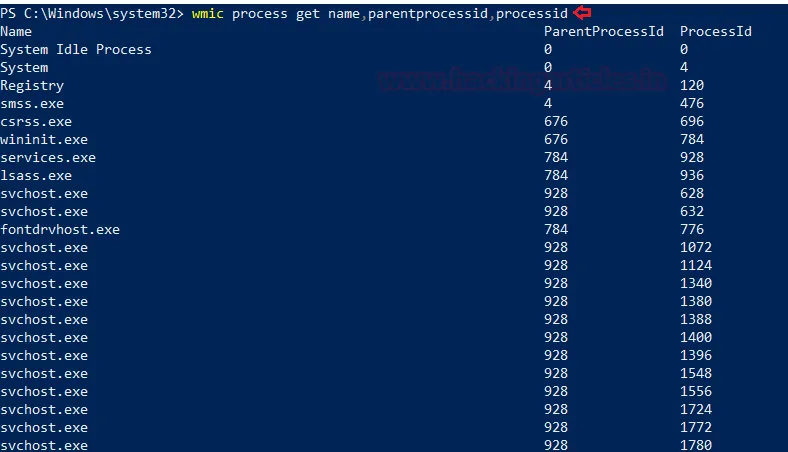Click the wmic command text
This screenshot has width=788, height=452.
coord(208,14)
